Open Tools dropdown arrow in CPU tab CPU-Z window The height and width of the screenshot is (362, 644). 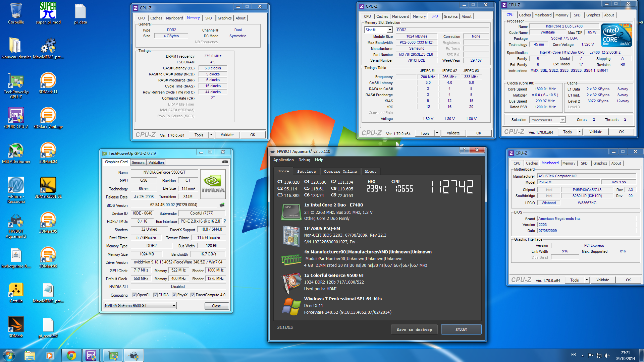(580, 132)
